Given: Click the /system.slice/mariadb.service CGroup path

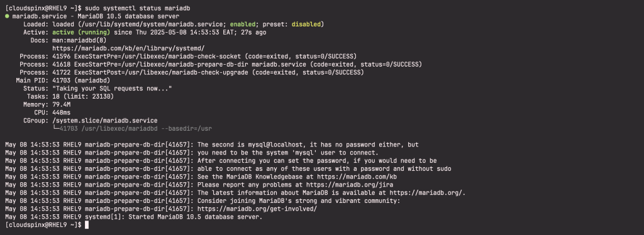Looking at the screenshot, I should [x=105, y=121].
